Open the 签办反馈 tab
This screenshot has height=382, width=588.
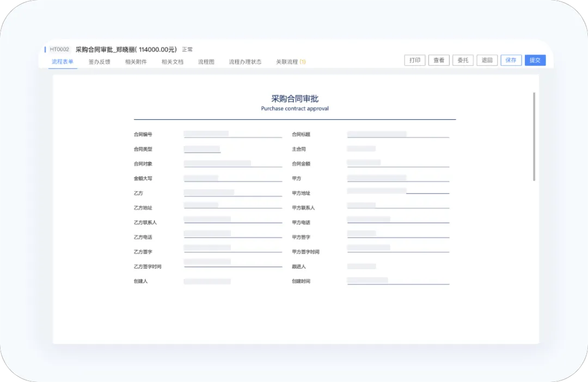point(99,62)
